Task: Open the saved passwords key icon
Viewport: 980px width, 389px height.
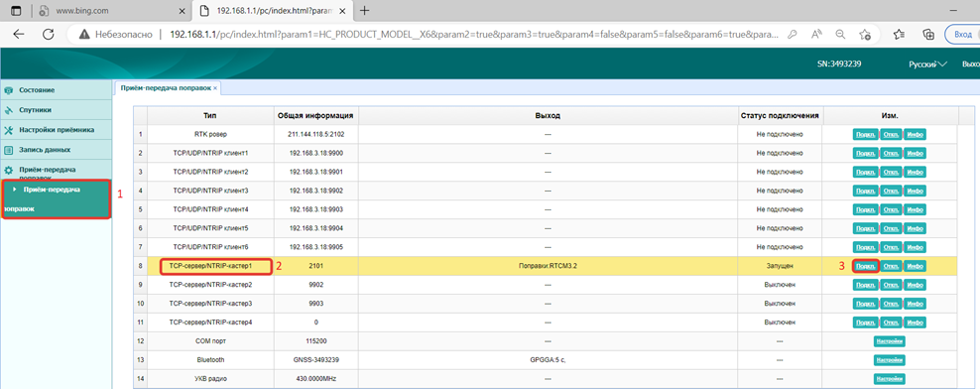Action: pyautogui.click(x=793, y=35)
